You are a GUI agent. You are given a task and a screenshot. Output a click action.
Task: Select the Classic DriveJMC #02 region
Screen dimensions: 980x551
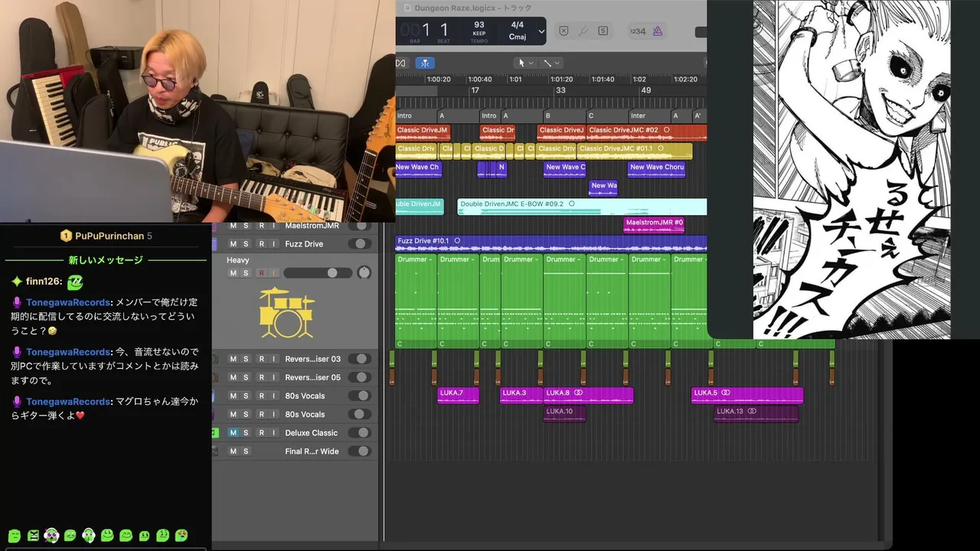click(646, 132)
